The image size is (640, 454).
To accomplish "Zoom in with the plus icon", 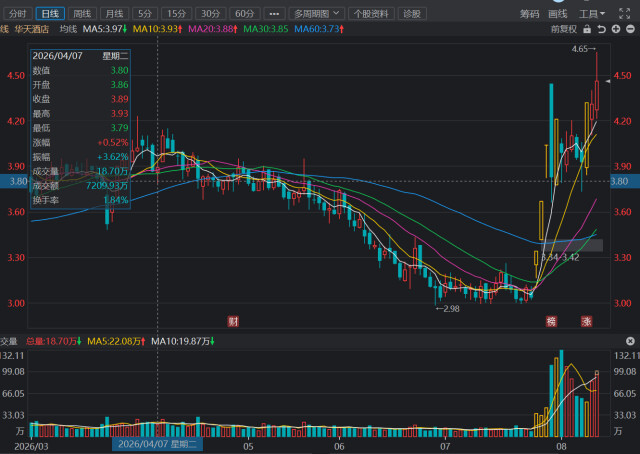I will tap(616, 29).
